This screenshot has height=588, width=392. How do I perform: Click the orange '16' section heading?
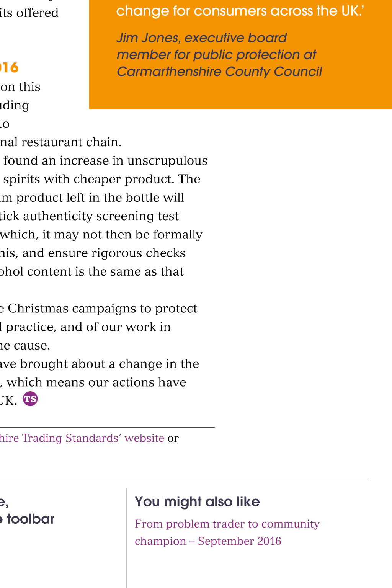(9, 68)
